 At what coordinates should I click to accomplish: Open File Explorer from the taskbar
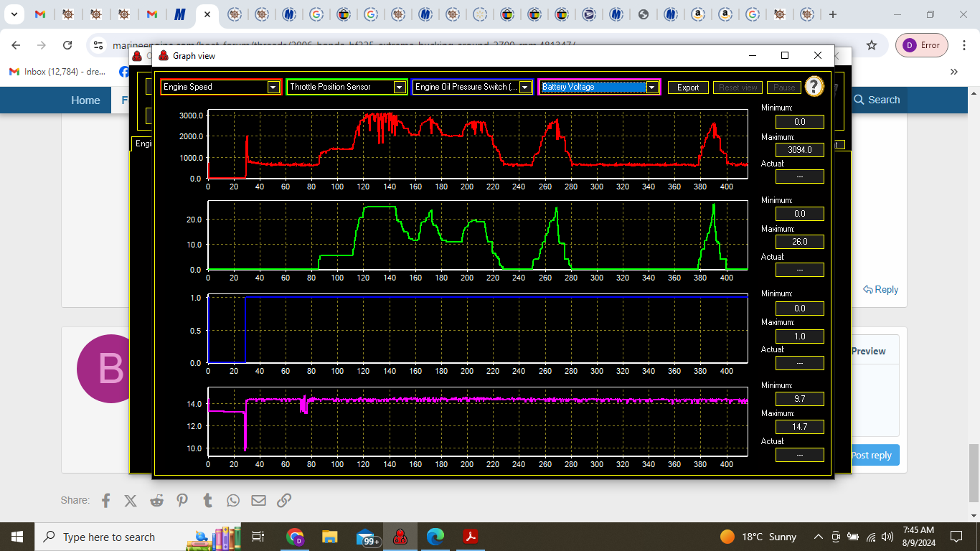pos(329,537)
